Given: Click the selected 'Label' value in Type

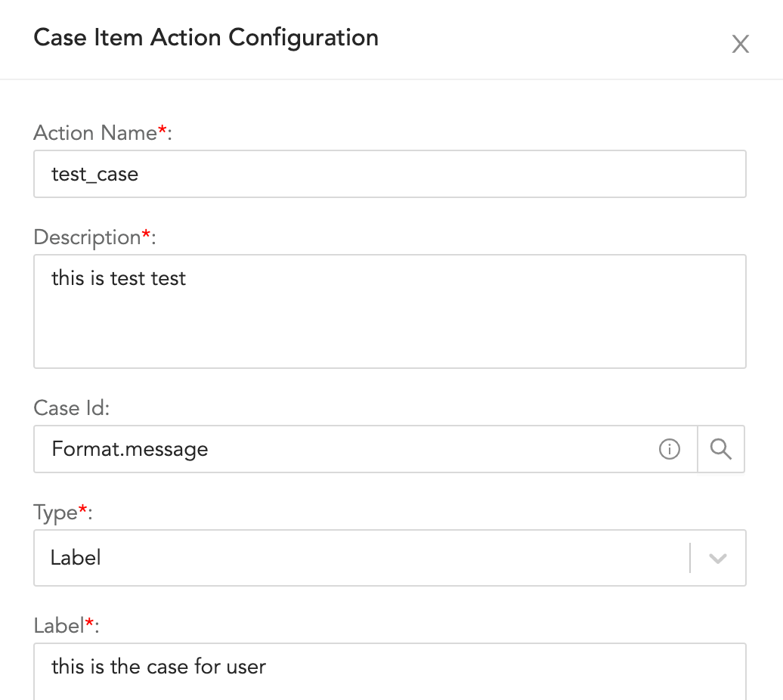Looking at the screenshot, I should coord(76,559).
